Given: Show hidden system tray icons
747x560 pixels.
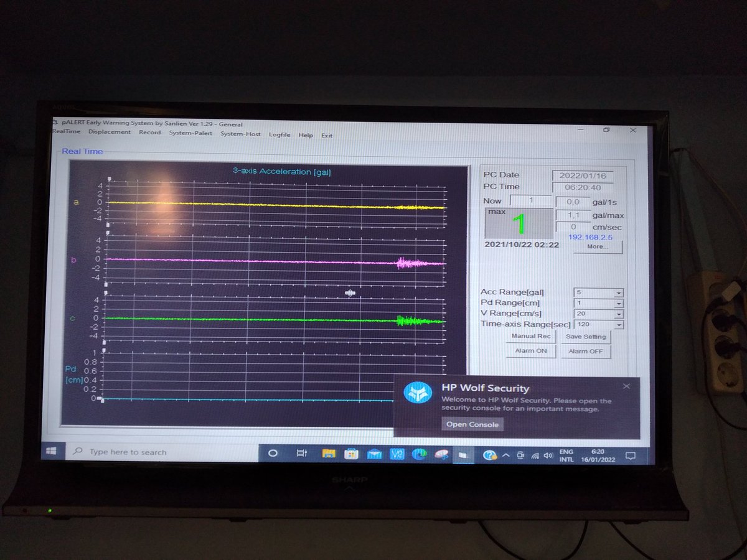Looking at the screenshot, I should point(506,456).
